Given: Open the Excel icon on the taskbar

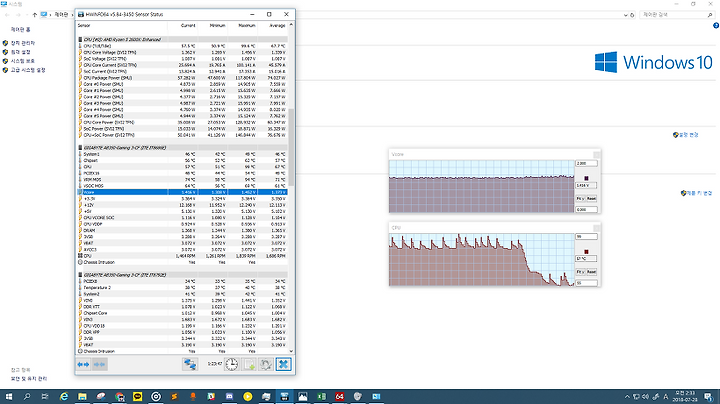Looking at the screenshot, I should tap(321, 397).
